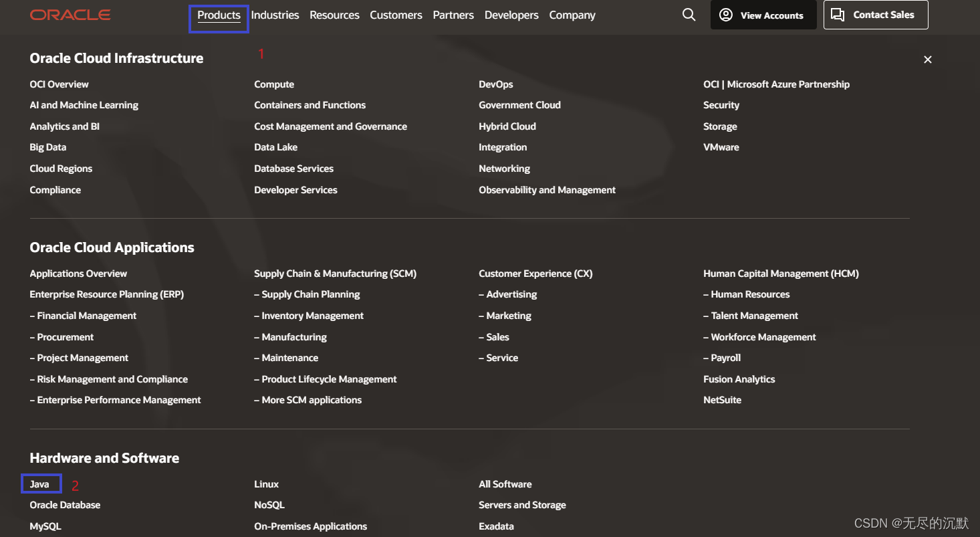This screenshot has width=980, height=537.
Task: Open the Integration link
Action: [503, 147]
